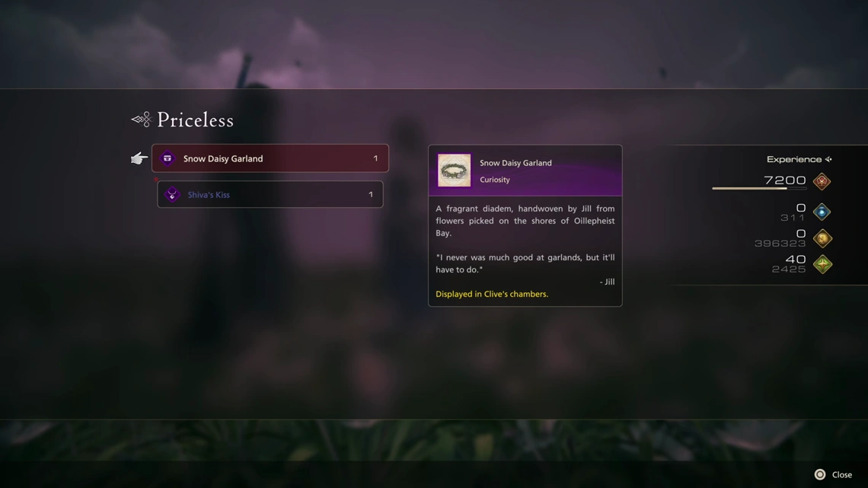
Task: Click the '- Jill' quote attribution
Action: pyautogui.click(x=608, y=282)
